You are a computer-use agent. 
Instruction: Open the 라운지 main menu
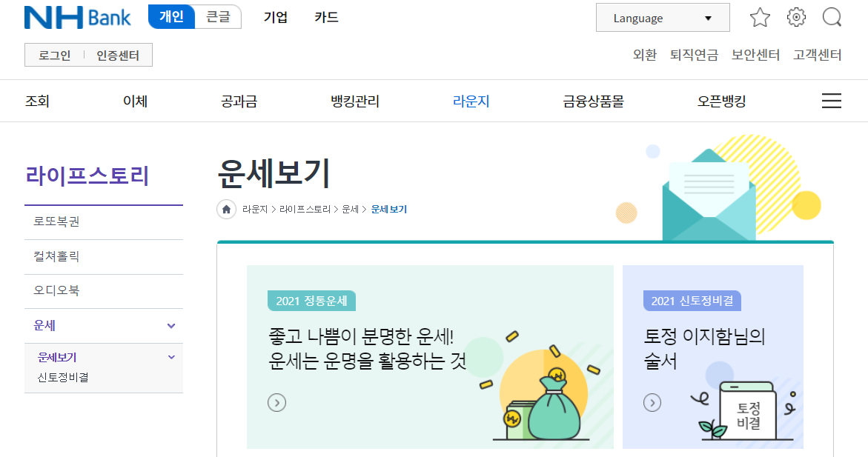(471, 101)
